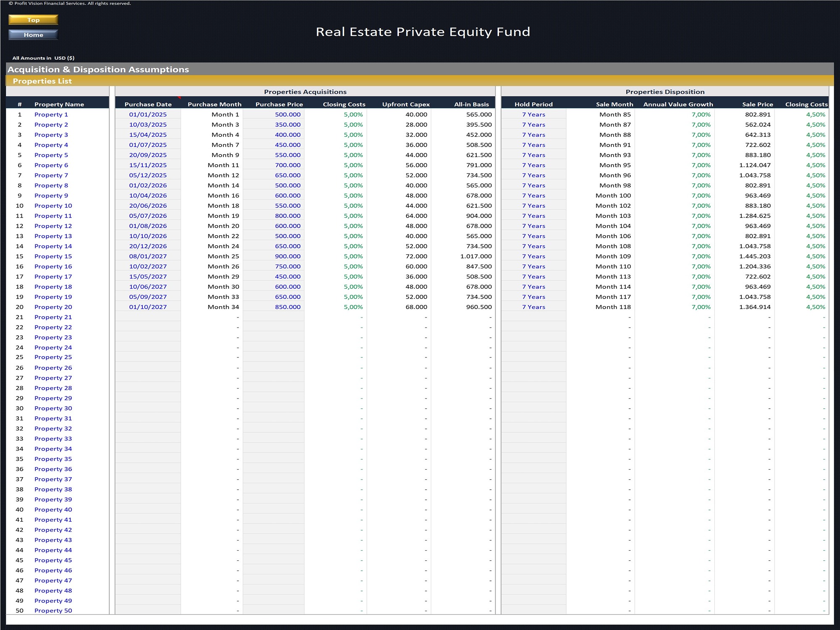The height and width of the screenshot is (630, 840).
Task: Click the Property 12 name cell
Action: (53, 226)
